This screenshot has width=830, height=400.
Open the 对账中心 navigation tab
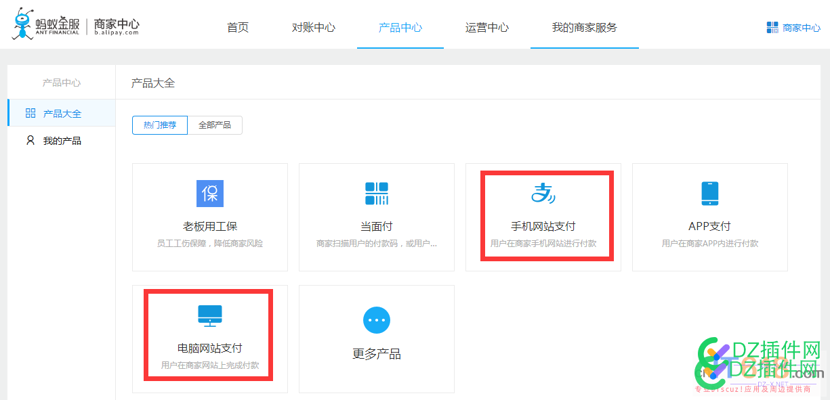tap(313, 28)
